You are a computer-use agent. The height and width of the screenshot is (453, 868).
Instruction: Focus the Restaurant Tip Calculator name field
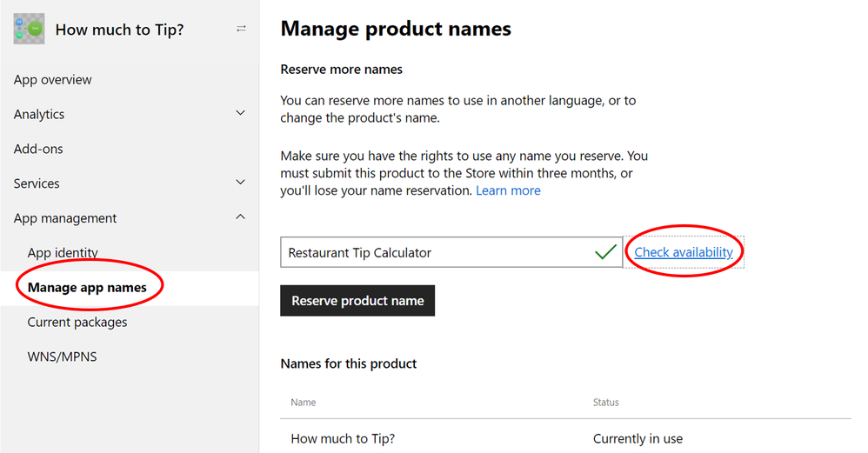(x=435, y=253)
